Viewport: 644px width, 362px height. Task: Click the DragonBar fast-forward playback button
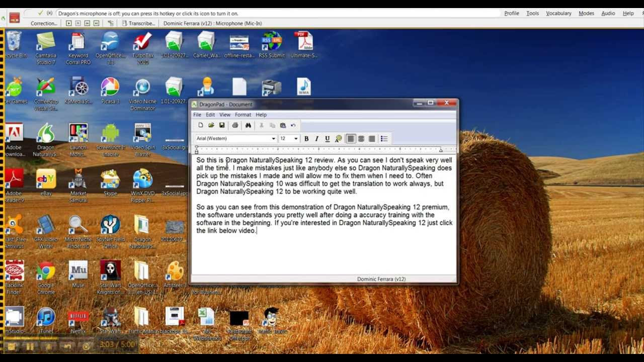[x=96, y=23]
